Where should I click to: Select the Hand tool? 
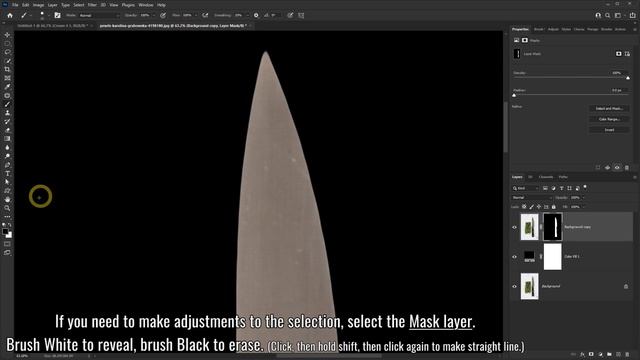tap(7, 199)
